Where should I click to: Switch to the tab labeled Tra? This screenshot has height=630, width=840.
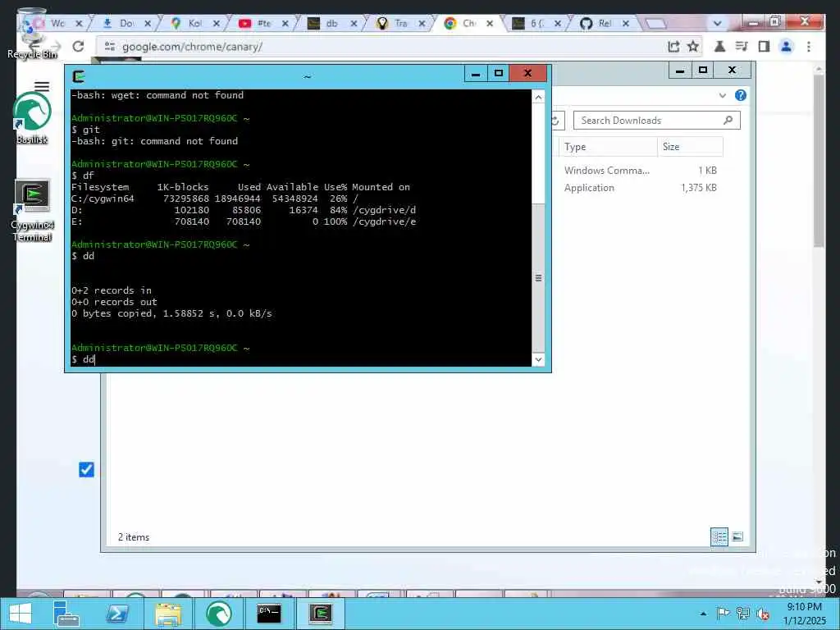click(400, 24)
